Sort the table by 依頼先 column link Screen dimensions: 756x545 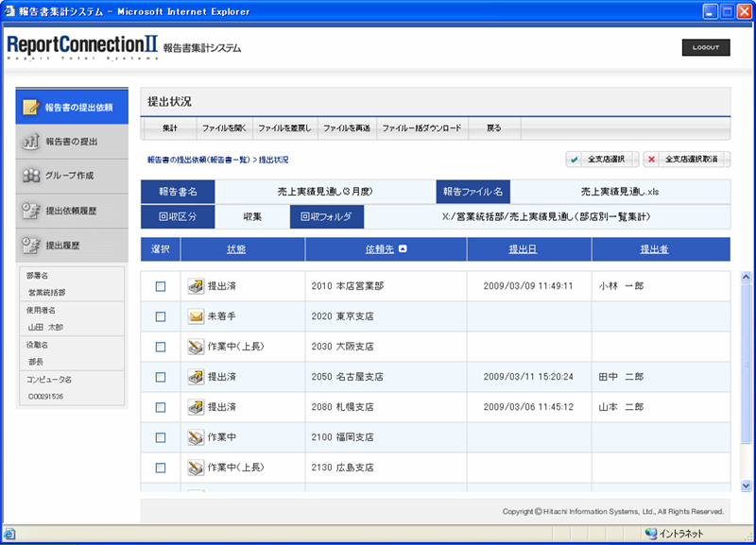click(380, 249)
